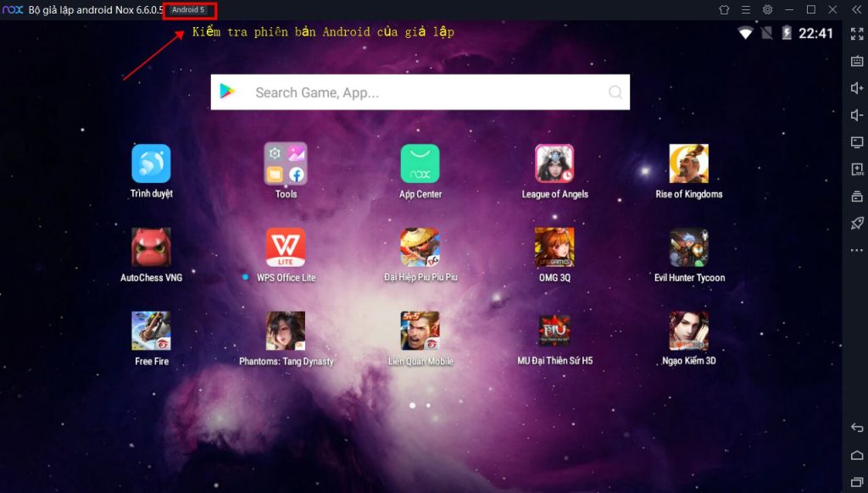Click the 22:41 clock in status bar
Screen dimensions: 868x493
click(815, 33)
